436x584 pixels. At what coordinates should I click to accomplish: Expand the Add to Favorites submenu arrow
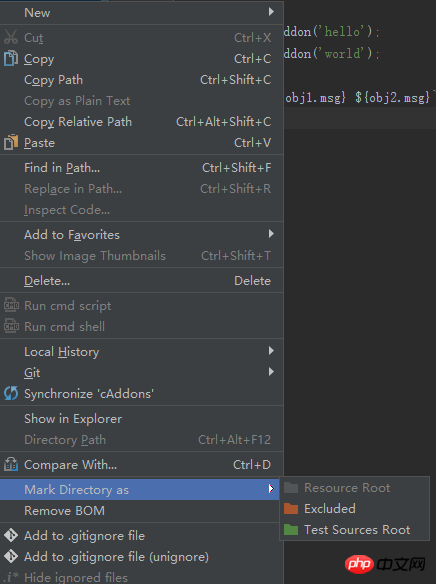tap(271, 234)
